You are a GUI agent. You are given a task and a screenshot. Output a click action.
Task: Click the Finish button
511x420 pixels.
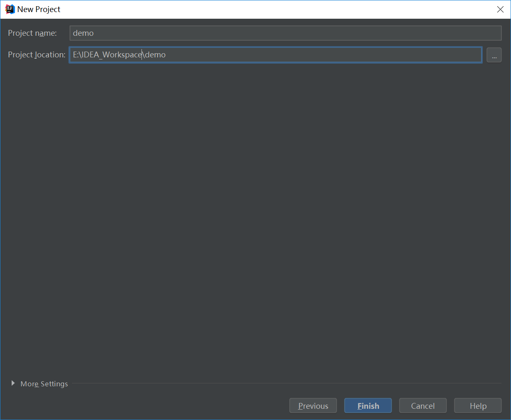368,406
